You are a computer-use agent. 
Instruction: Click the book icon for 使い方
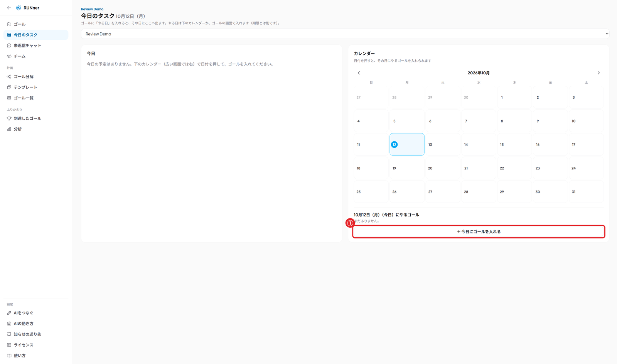coord(9,356)
